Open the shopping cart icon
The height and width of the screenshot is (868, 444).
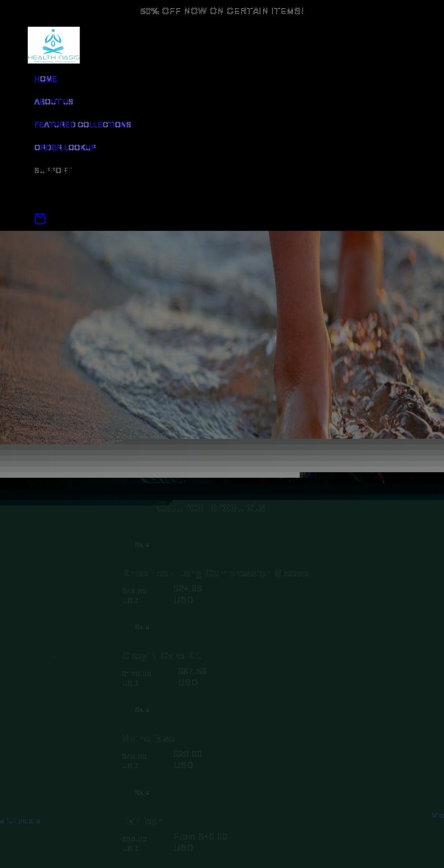pos(40,219)
